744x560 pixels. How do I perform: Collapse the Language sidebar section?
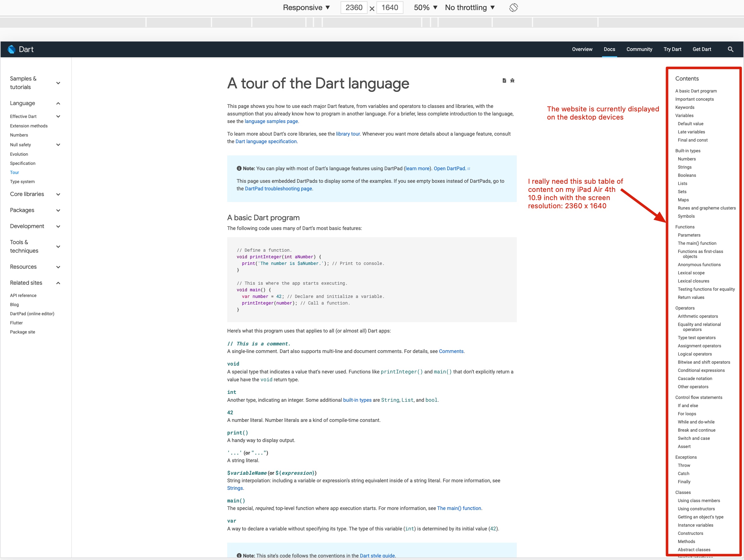point(58,104)
